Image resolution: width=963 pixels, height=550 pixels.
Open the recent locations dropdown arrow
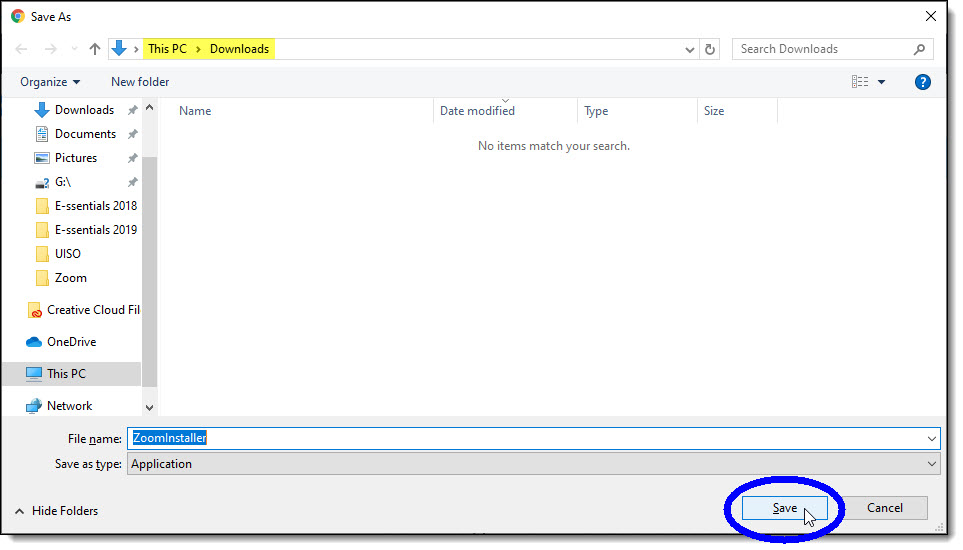(x=74, y=49)
